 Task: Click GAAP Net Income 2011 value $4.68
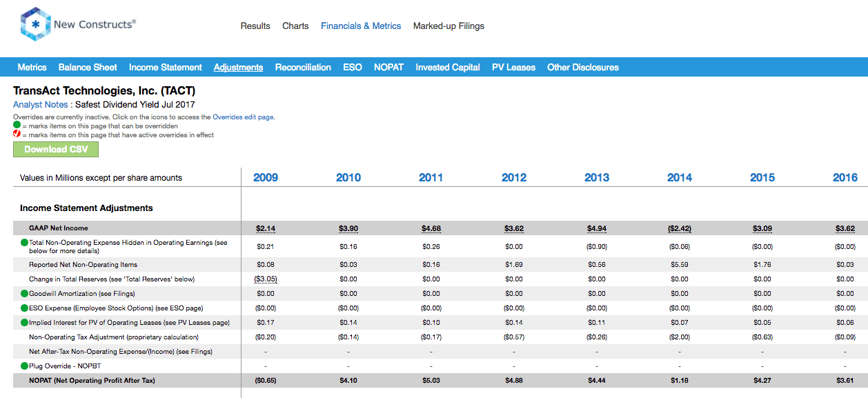coord(431,228)
